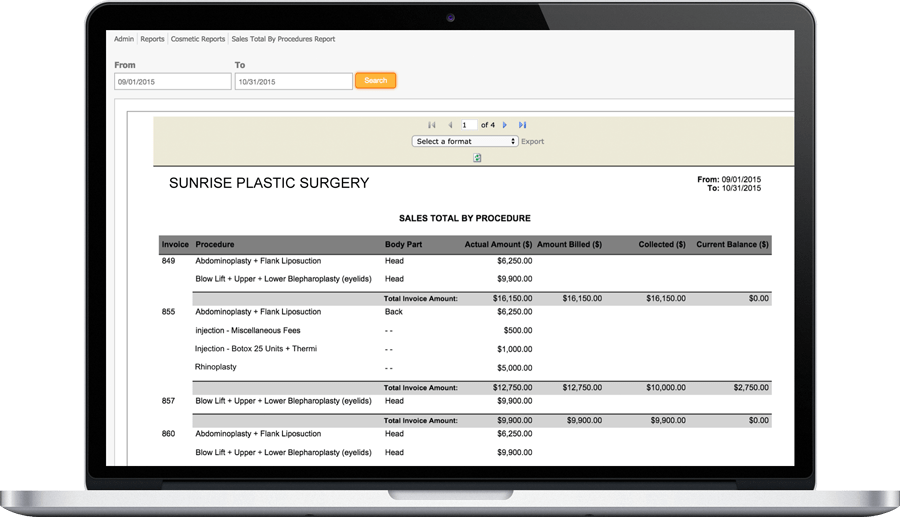The image size is (900, 517).
Task: Click the $16,150.00 amount billed value
Action: tap(582, 298)
